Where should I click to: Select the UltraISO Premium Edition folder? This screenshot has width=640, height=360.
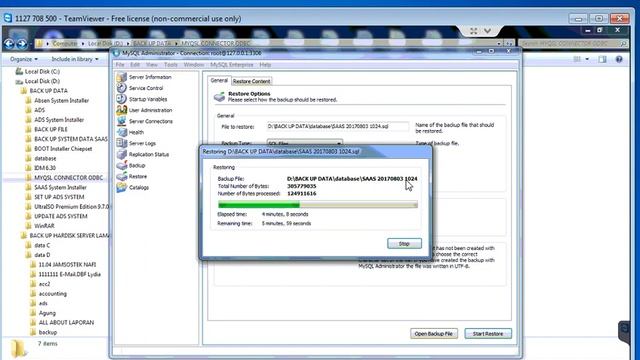71,207
